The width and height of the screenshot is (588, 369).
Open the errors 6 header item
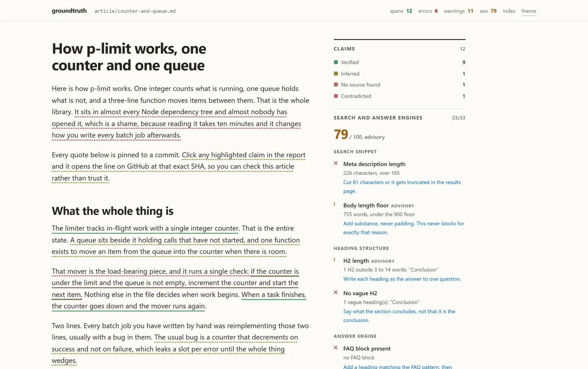(x=428, y=11)
